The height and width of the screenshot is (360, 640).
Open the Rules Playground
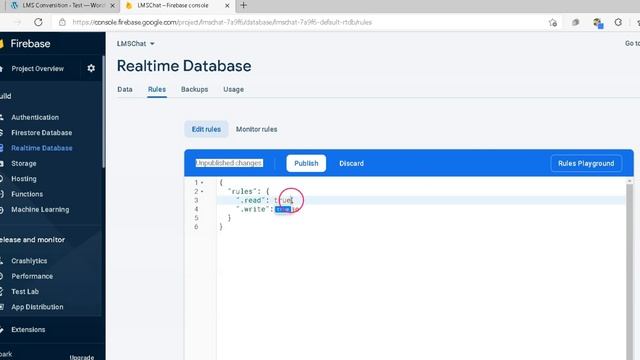coord(586,163)
